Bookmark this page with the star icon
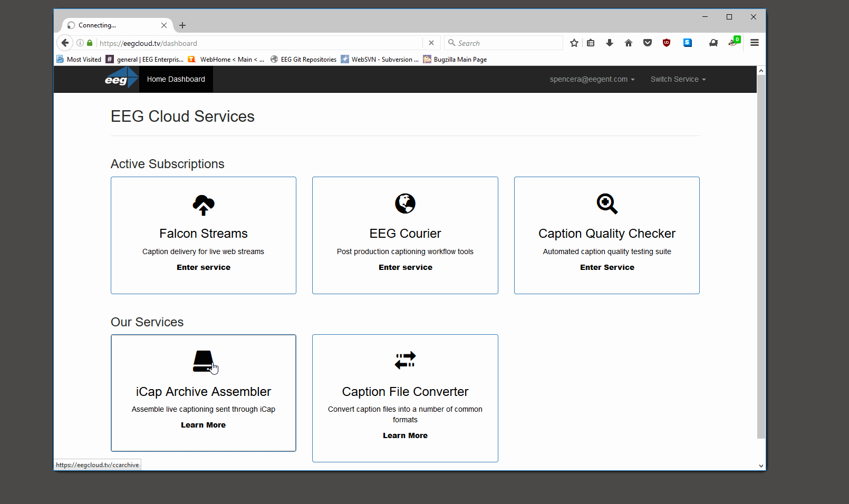 [x=574, y=43]
